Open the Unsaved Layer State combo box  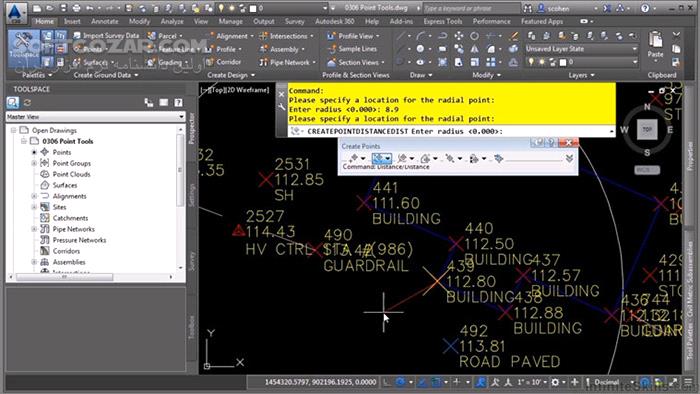coord(581,49)
